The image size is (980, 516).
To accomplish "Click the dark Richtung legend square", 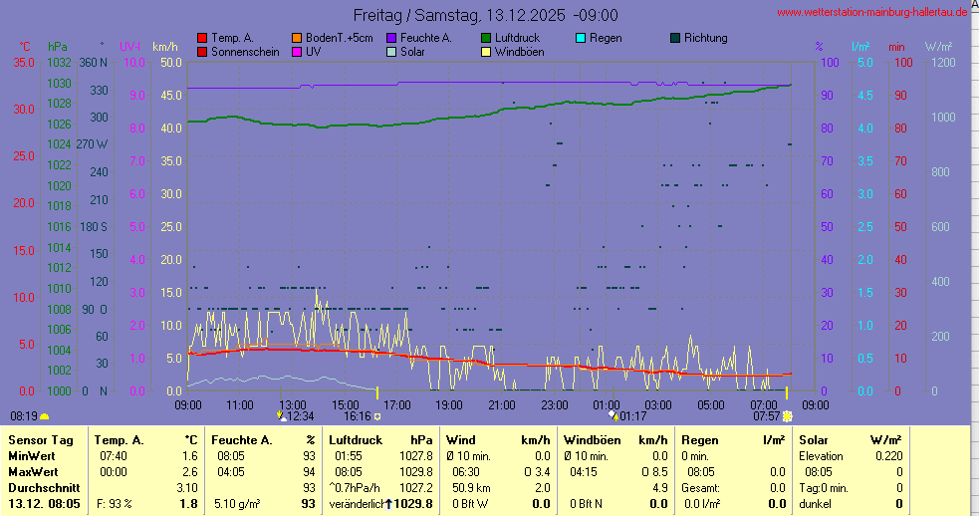I will 675,38.
